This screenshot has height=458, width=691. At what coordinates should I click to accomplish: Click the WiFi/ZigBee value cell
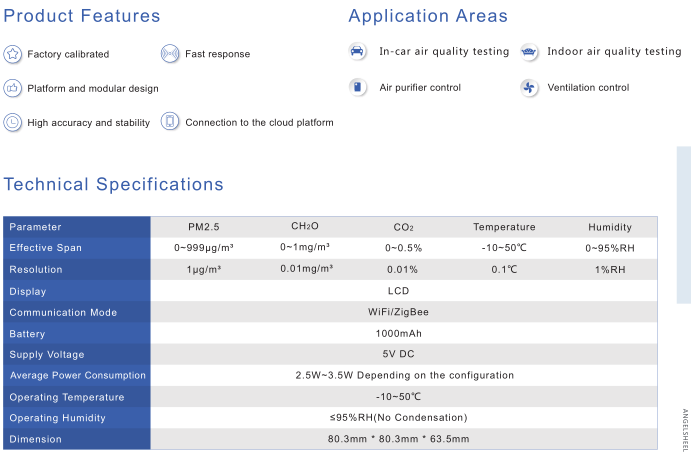pyautogui.click(x=404, y=312)
